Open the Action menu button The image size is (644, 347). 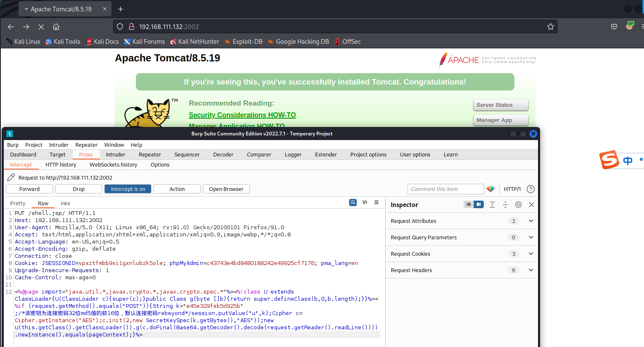pyautogui.click(x=177, y=189)
